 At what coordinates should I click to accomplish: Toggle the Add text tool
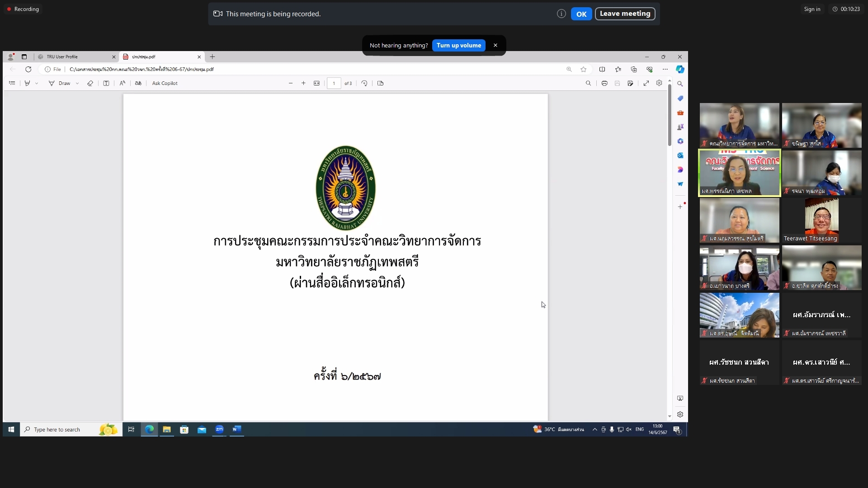pyautogui.click(x=106, y=83)
